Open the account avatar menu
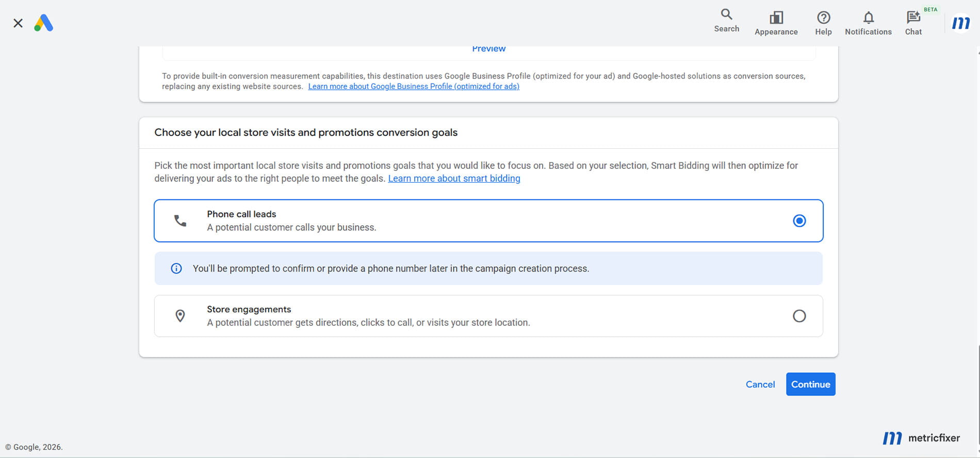 click(x=960, y=23)
